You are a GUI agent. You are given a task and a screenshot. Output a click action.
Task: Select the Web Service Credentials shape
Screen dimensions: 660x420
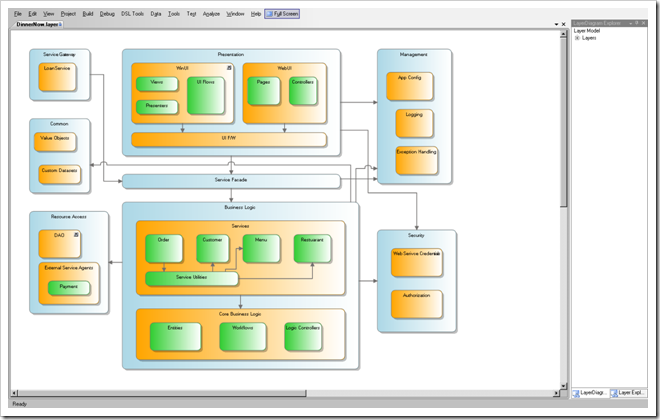(416, 263)
